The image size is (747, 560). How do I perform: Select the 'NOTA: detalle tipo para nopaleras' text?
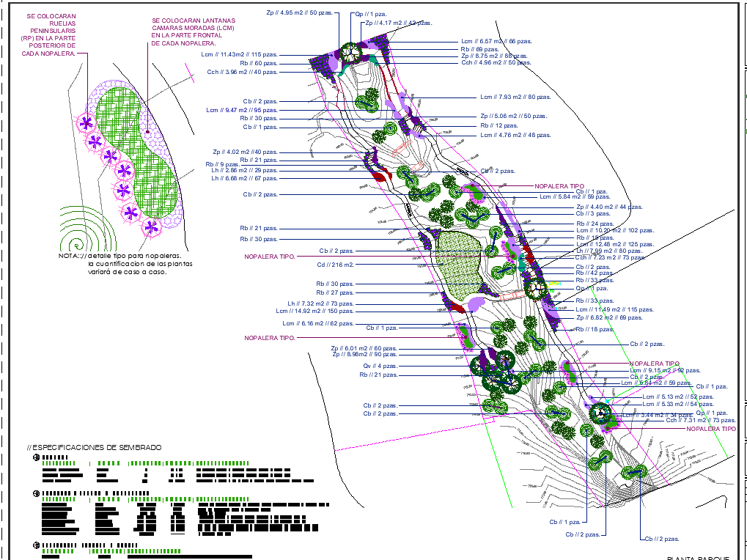pos(125,264)
